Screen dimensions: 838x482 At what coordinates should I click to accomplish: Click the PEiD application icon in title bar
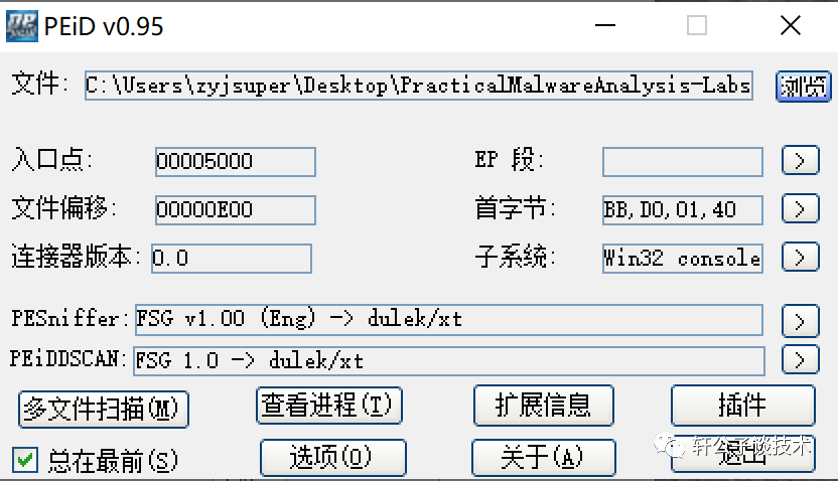pyautogui.click(x=22, y=26)
